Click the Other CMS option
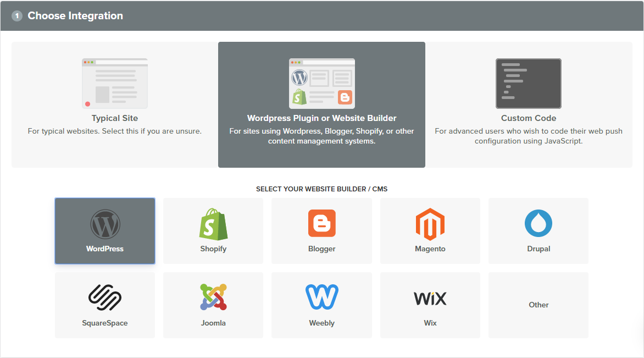Image resolution: width=644 pixels, height=358 pixels. click(538, 305)
